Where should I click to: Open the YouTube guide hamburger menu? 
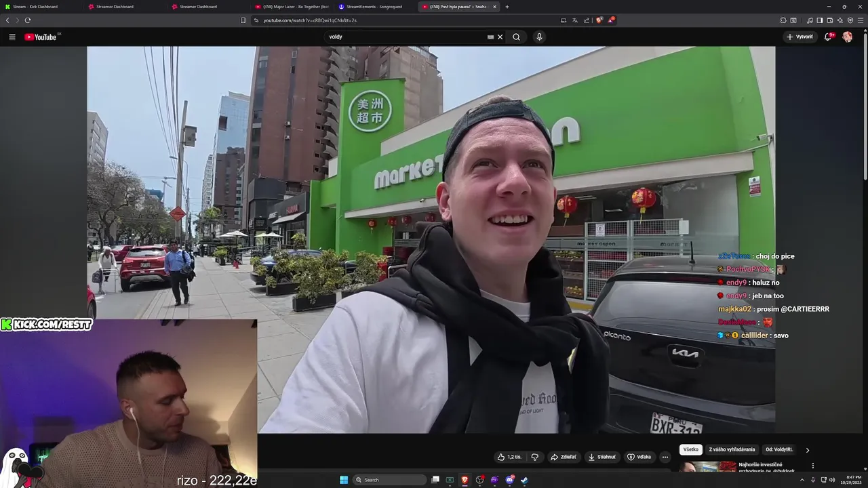click(x=12, y=37)
